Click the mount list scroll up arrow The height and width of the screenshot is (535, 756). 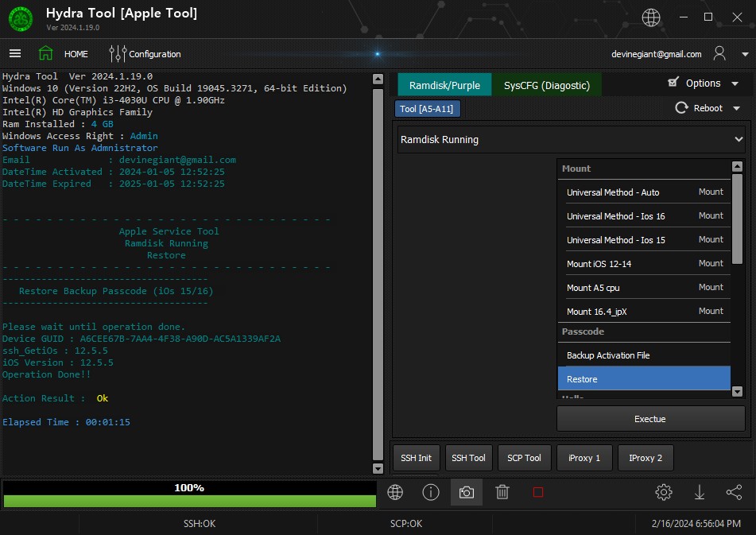pos(737,166)
